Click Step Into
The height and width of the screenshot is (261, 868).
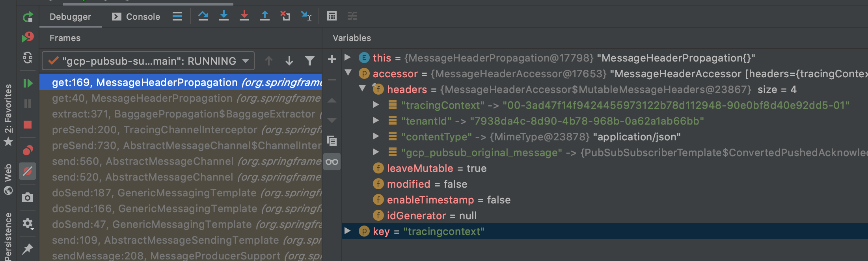pyautogui.click(x=224, y=16)
